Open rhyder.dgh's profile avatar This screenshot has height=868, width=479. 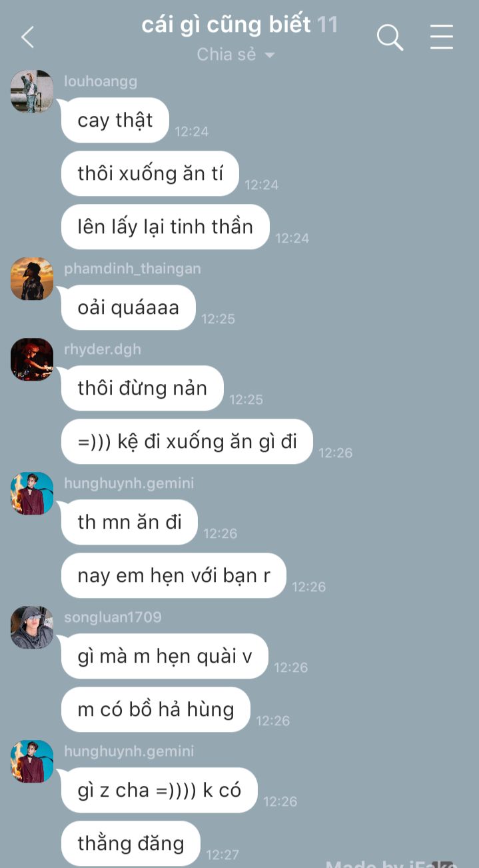pyautogui.click(x=32, y=359)
